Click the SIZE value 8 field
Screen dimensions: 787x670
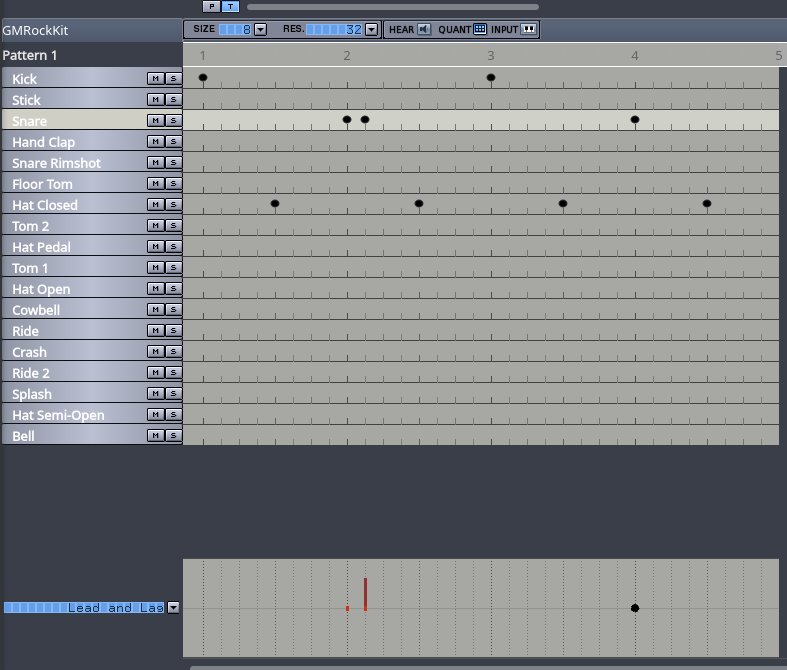(235, 30)
